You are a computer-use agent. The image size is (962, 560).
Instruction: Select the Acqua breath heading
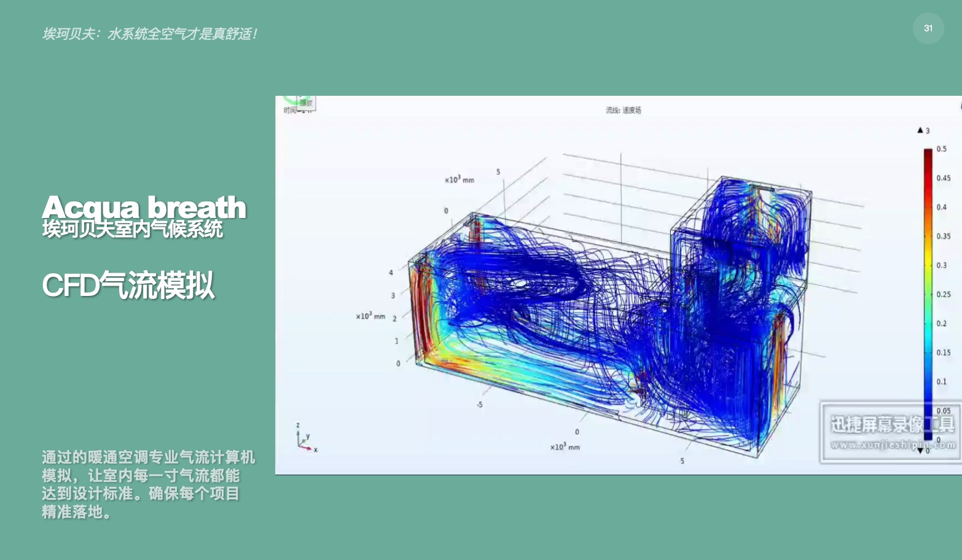[144, 208]
